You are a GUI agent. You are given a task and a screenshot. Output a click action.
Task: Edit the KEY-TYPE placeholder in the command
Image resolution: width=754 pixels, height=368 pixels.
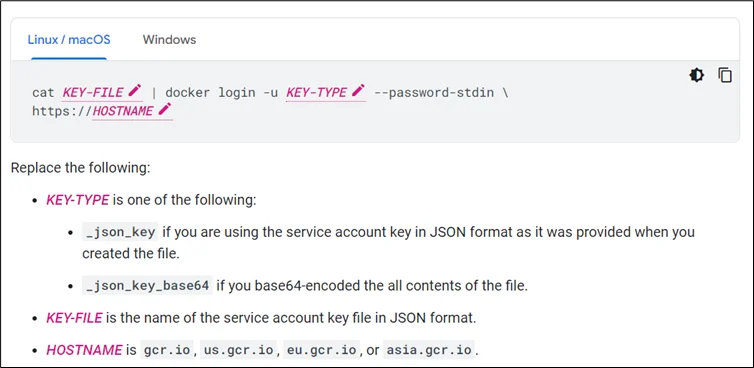(x=316, y=92)
